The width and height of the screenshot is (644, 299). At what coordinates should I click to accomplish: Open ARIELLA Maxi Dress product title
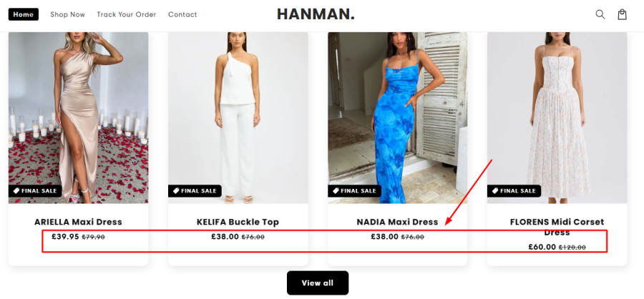click(x=79, y=222)
